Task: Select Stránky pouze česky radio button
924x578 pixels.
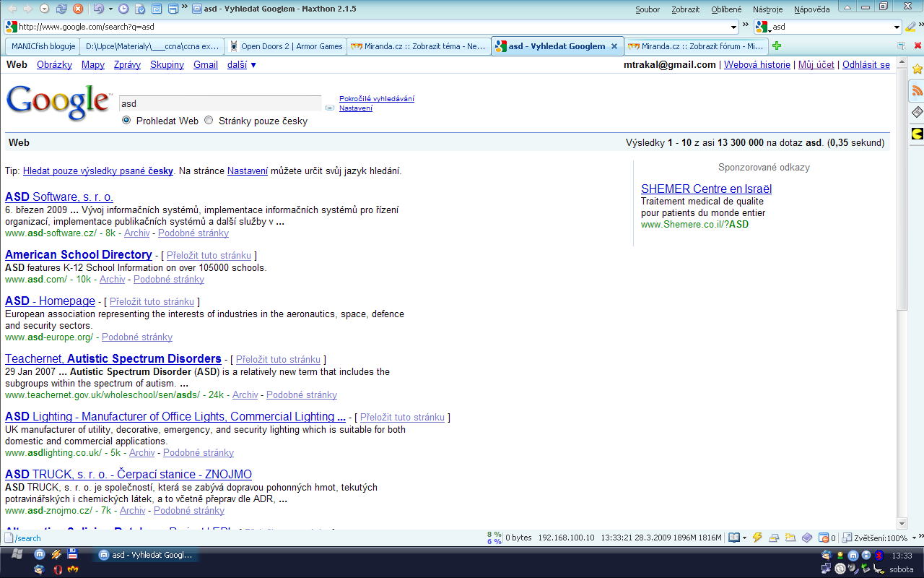Action: 209,121
